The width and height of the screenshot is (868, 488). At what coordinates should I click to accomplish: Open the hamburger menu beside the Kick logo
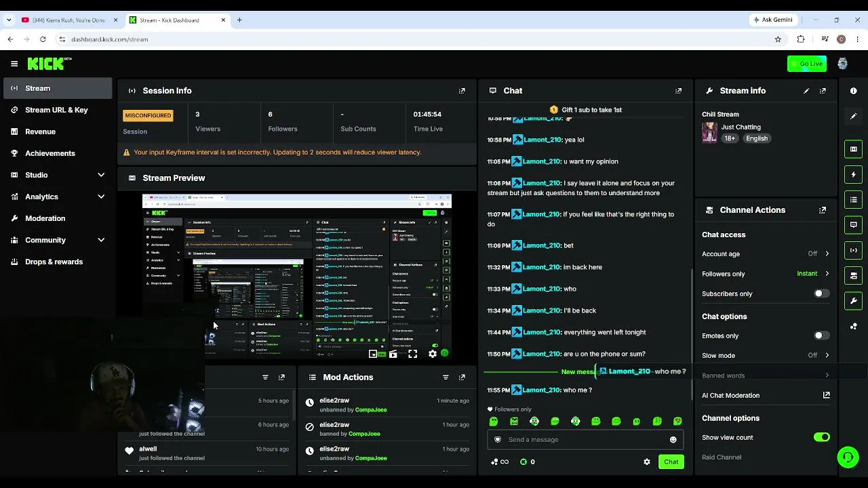(14, 64)
